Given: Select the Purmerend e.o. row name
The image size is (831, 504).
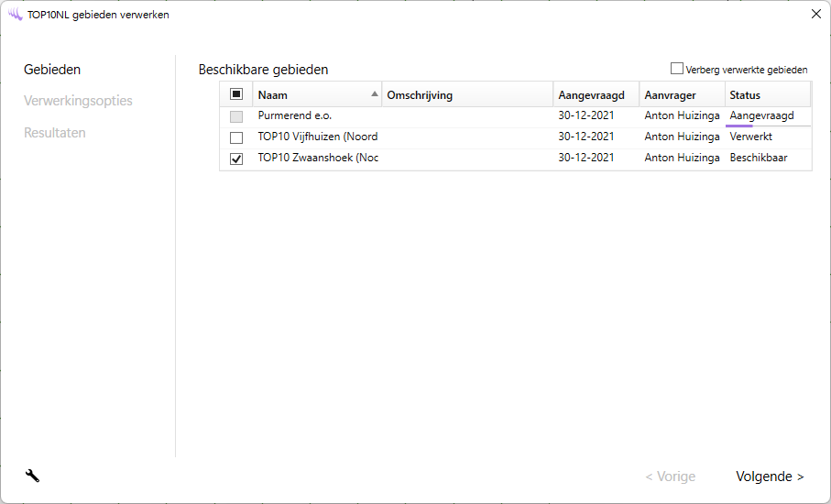Looking at the screenshot, I should tap(295, 116).
